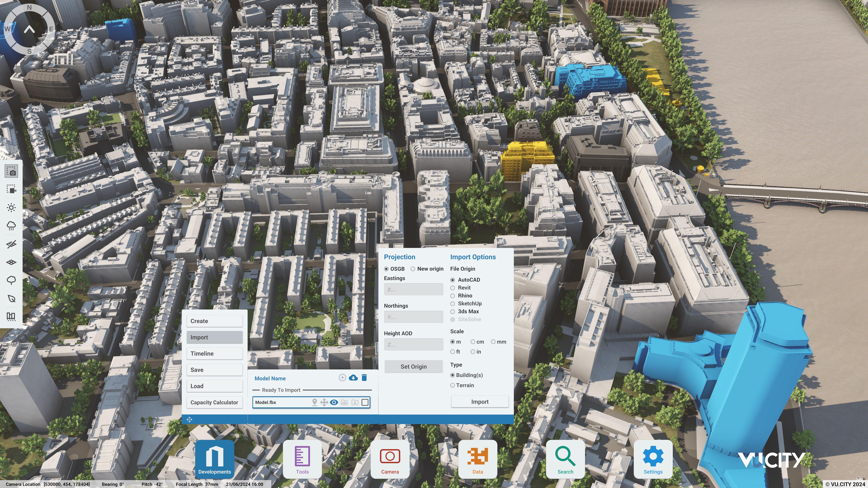Click the cloud download icon beside Model Name

pyautogui.click(x=353, y=378)
